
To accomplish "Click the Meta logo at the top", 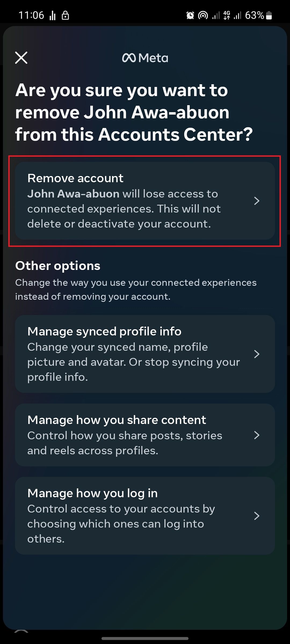I will (145, 58).
